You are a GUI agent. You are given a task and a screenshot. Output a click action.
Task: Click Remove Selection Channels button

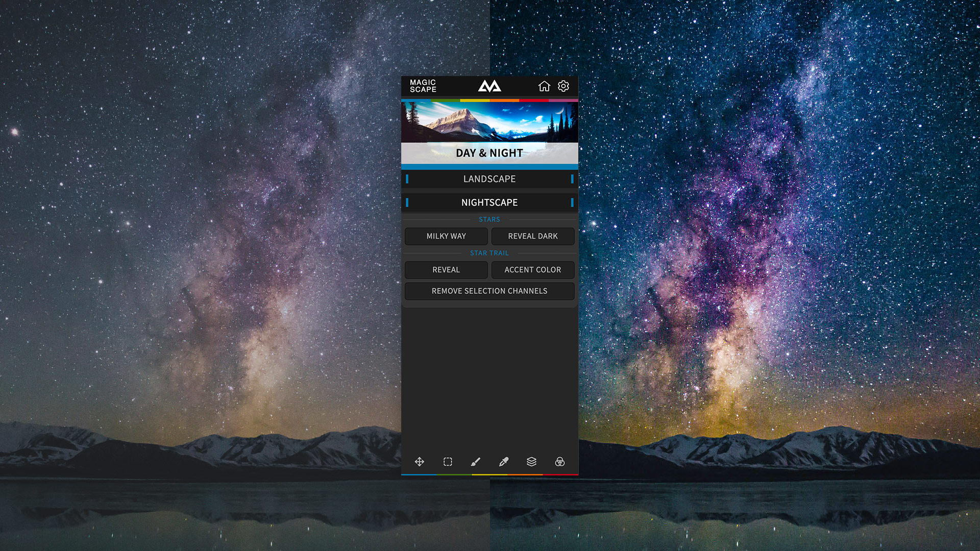point(489,291)
